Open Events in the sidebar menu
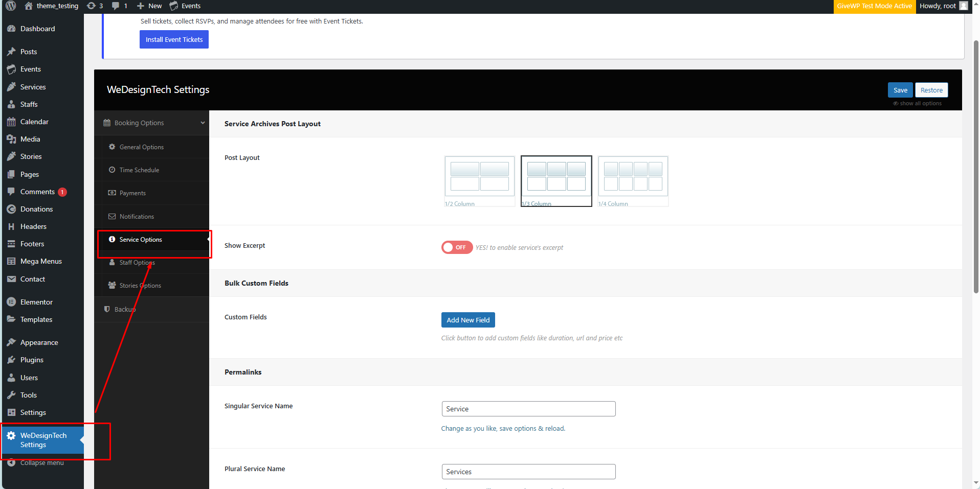 pyautogui.click(x=43, y=69)
